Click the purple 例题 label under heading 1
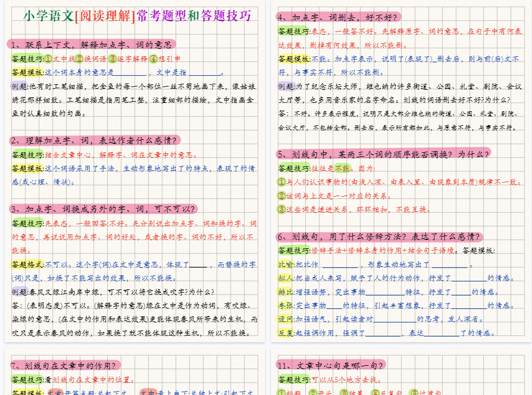532x395 pixels. point(20,86)
